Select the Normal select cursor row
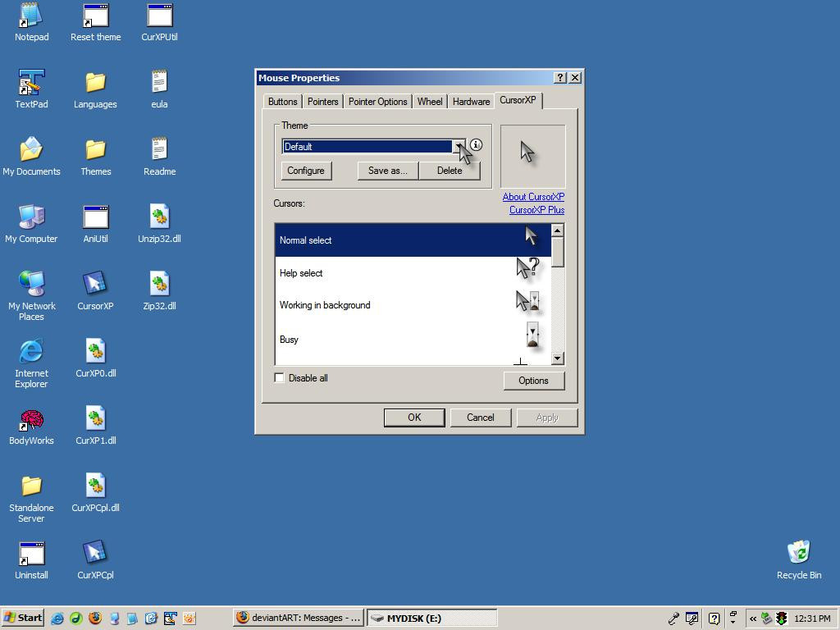The image size is (840, 630). [x=413, y=240]
